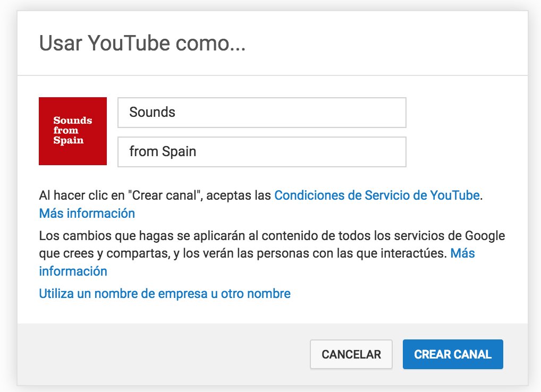Click the CANCELAR button
Viewport: 541px width, 392px height.
351,354
